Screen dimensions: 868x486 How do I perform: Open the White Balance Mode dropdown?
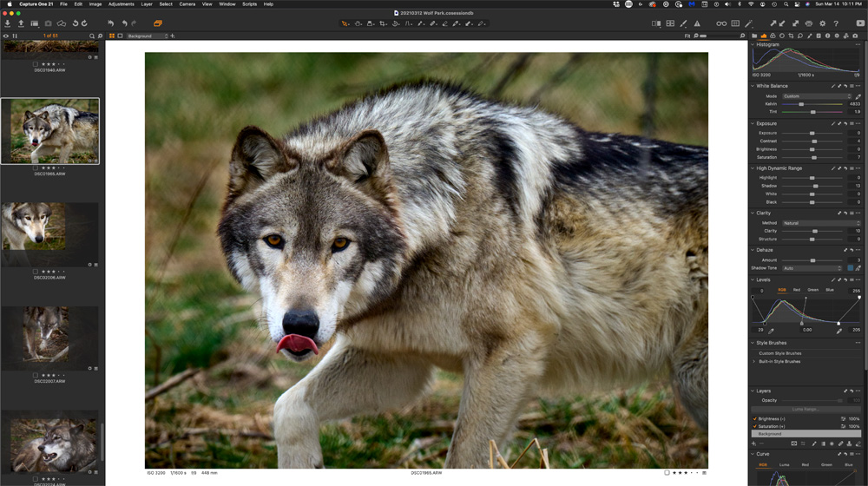point(817,96)
